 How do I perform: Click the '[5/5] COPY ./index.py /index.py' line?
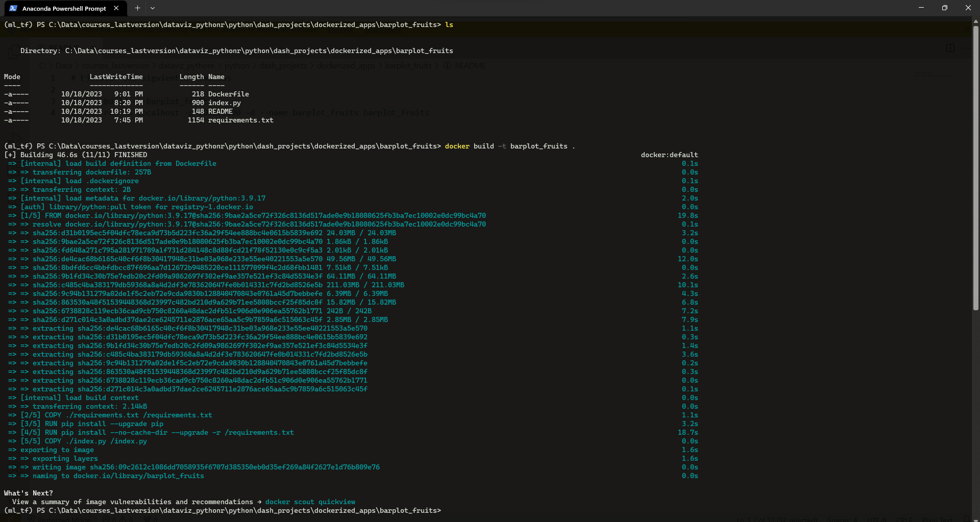click(x=78, y=441)
